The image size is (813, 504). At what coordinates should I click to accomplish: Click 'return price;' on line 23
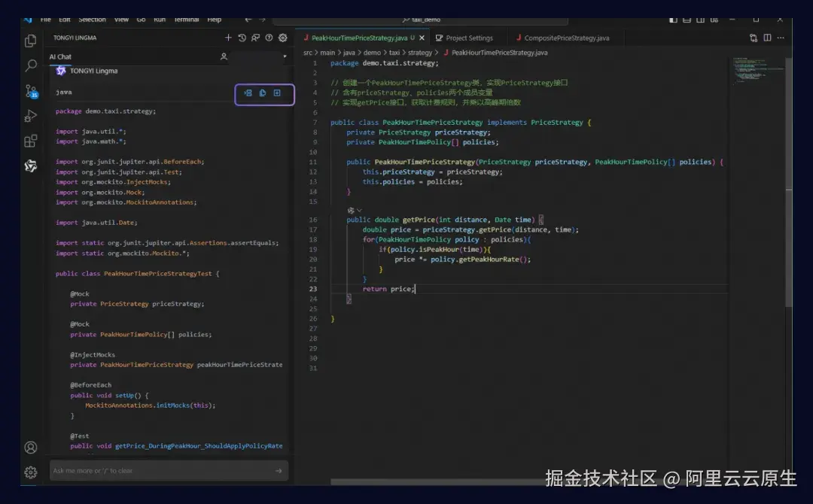(388, 289)
